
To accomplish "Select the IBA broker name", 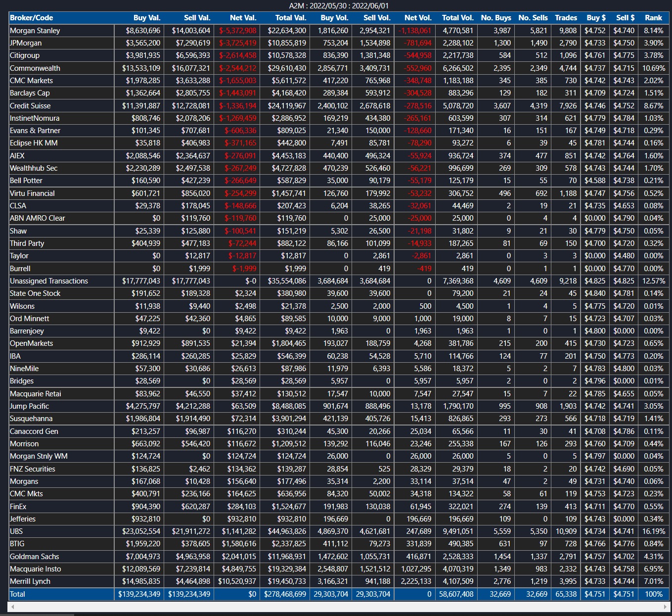I will (15, 356).
